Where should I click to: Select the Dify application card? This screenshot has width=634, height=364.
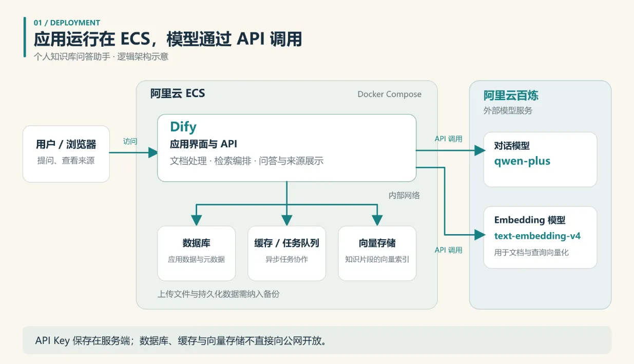coord(286,148)
